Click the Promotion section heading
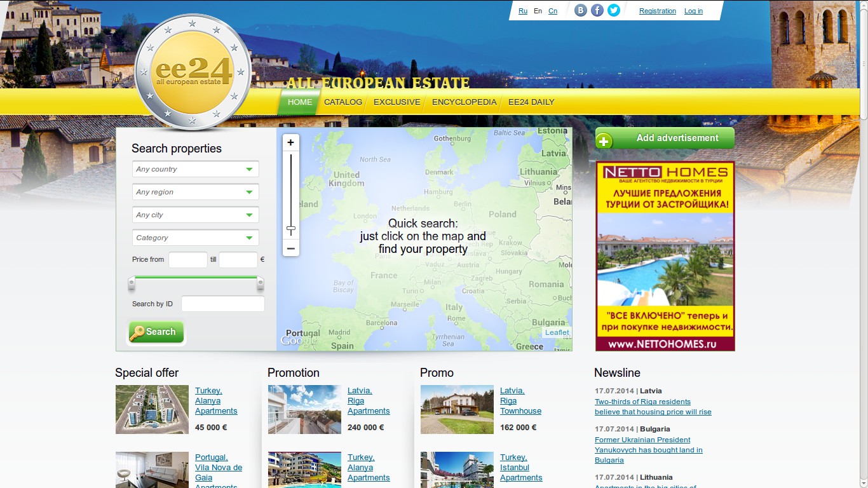Image resolution: width=868 pixels, height=488 pixels. click(x=294, y=373)
